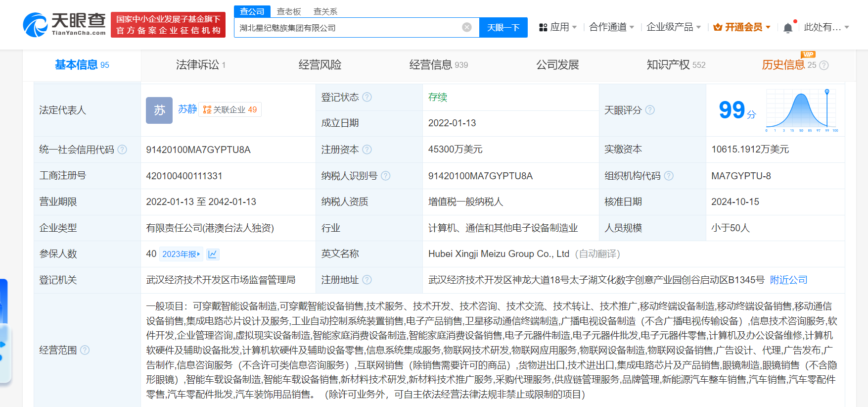Switch to the 公司发展 tab
Image resolution: width=868 pixels, height=407 pixels.
tap(557, 65)
